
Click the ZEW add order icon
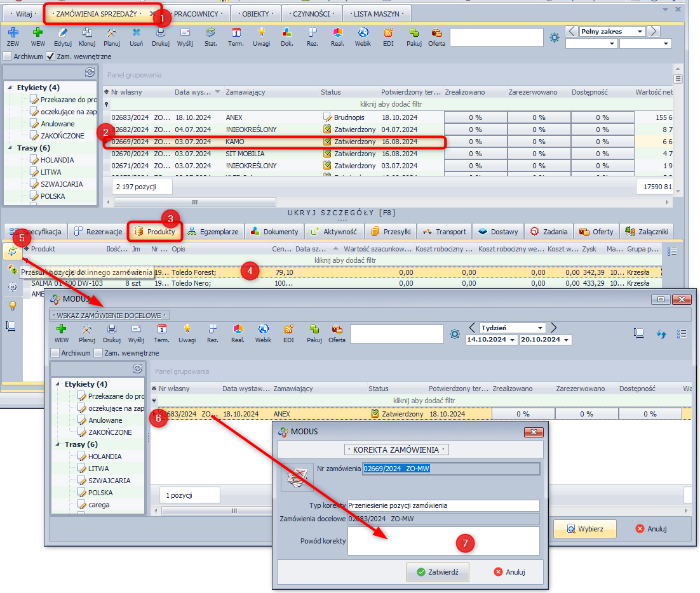13,32
